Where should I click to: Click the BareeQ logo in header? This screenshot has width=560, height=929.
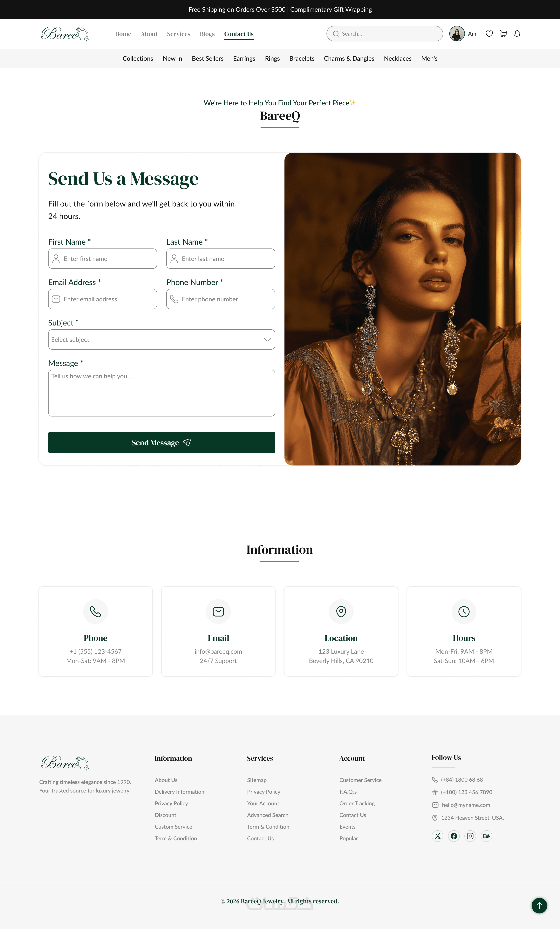[65, 34]
